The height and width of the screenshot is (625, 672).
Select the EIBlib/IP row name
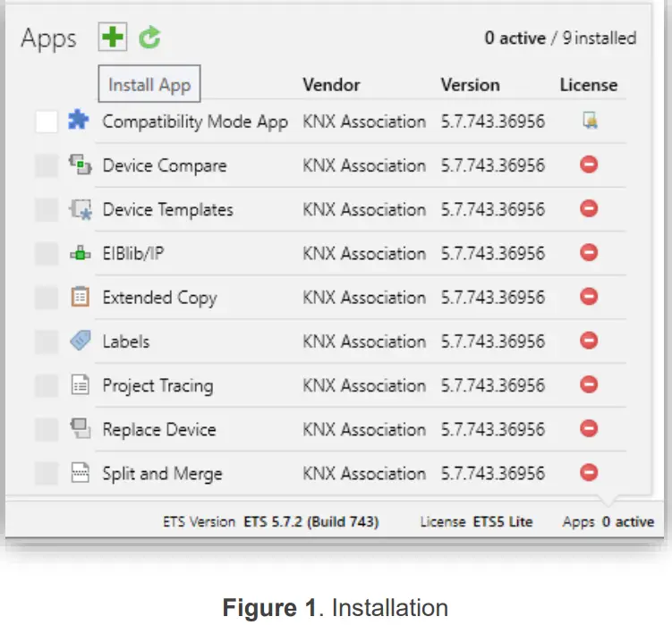pos(133,254)
